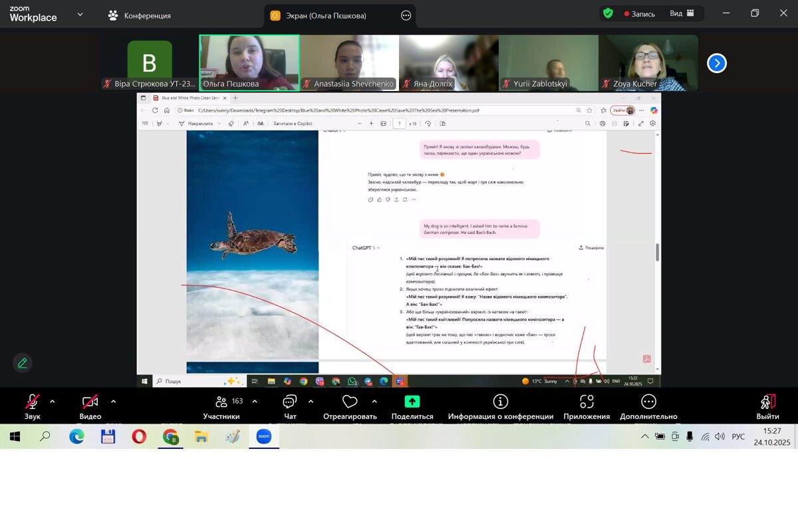Click the Edge browser reload button
798x532 pixels.
click(155, 110)
